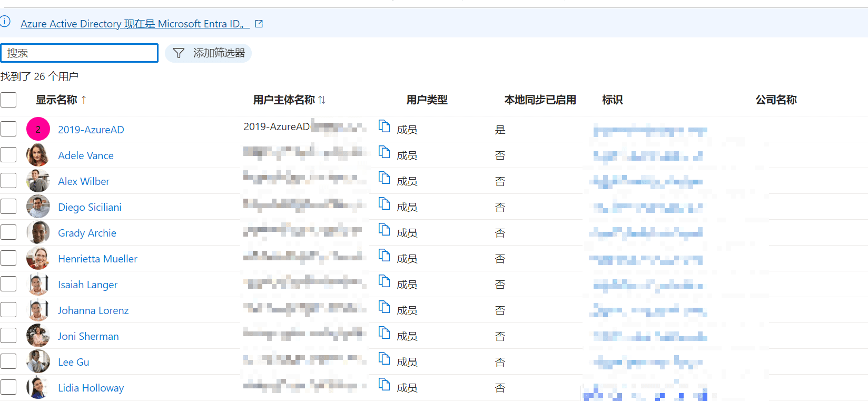Open Isaiah Langer's user profile
Image resolution: width=868 pixels, height=401 pixels.
point(87,285)
